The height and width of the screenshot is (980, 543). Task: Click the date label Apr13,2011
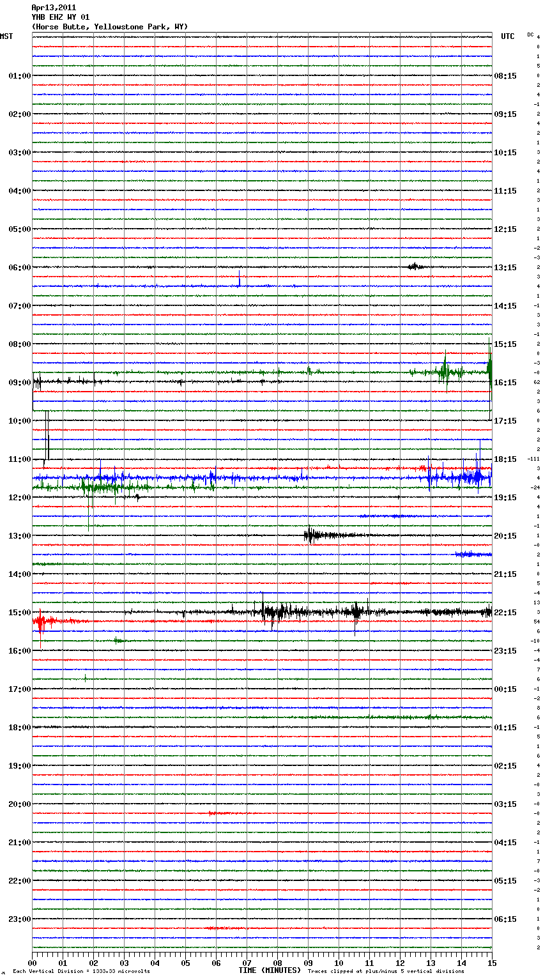(54, 8)
